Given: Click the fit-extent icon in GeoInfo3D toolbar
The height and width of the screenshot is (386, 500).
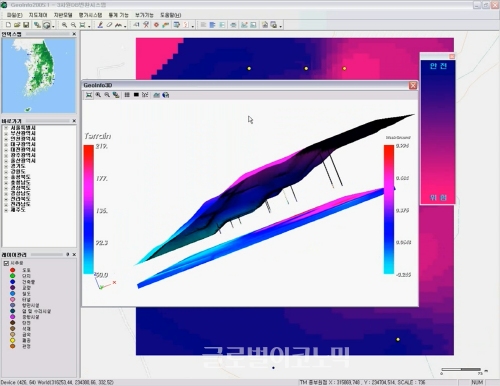Looking at the screenshot, I should coord(89,95).
